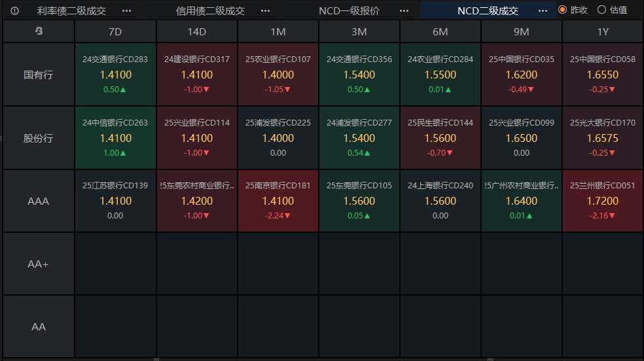Image resolution: width=644 pixels, height=361 pixels.
Task: Click the 14D column header
Action: (x=197, y=31)
